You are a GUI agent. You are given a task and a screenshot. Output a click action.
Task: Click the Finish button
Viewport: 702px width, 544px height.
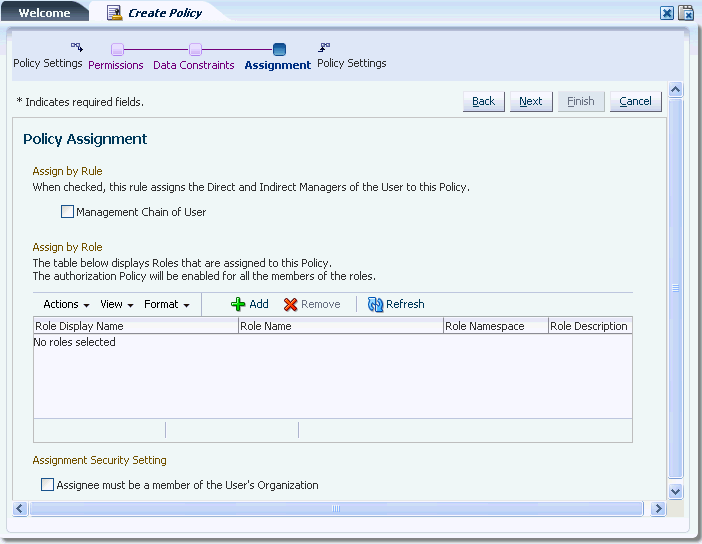coord(581,102)
